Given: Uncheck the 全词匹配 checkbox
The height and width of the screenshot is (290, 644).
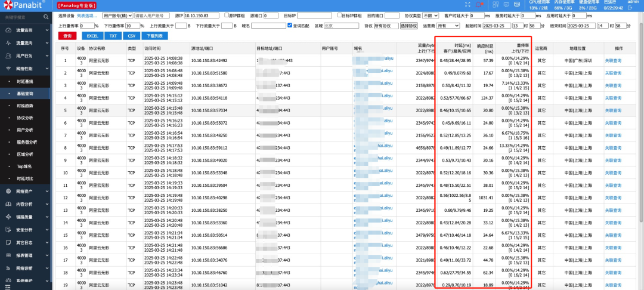Looking at the screenshot, I should (x=290, y=26).
